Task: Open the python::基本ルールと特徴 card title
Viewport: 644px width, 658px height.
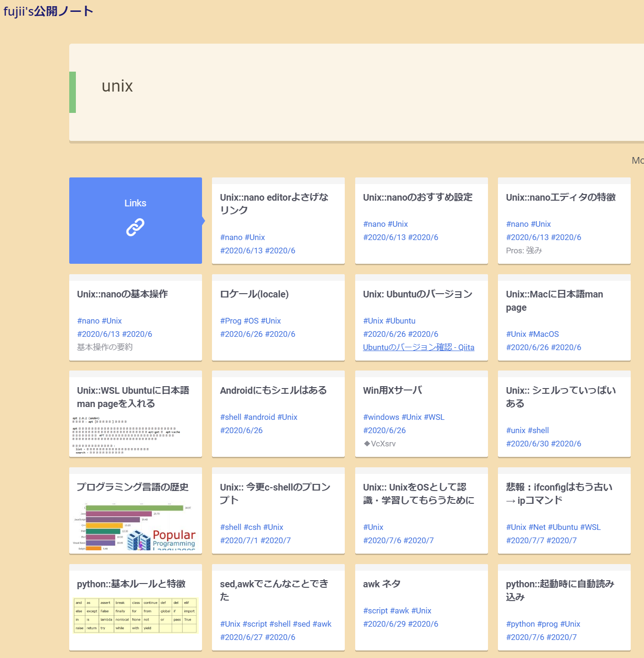Action: point(131,584)
